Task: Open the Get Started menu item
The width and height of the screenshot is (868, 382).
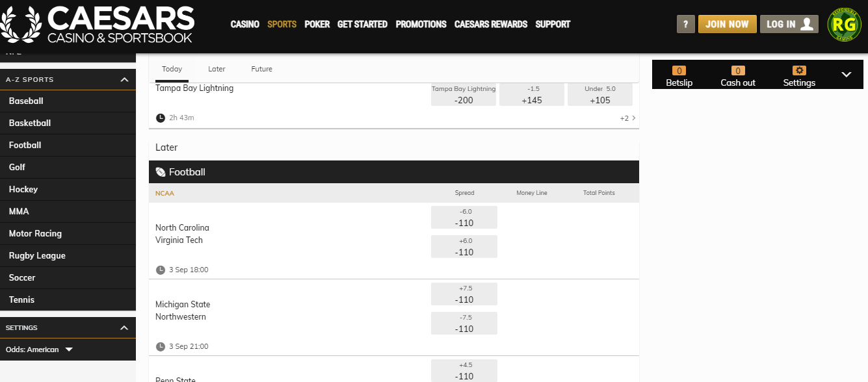Action: [363, 24]
